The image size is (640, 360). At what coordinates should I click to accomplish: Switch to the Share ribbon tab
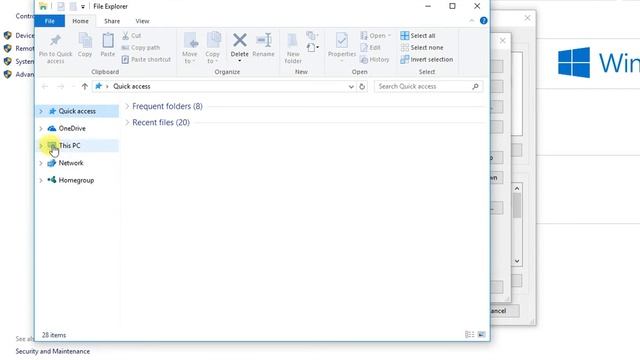(112, 21)
